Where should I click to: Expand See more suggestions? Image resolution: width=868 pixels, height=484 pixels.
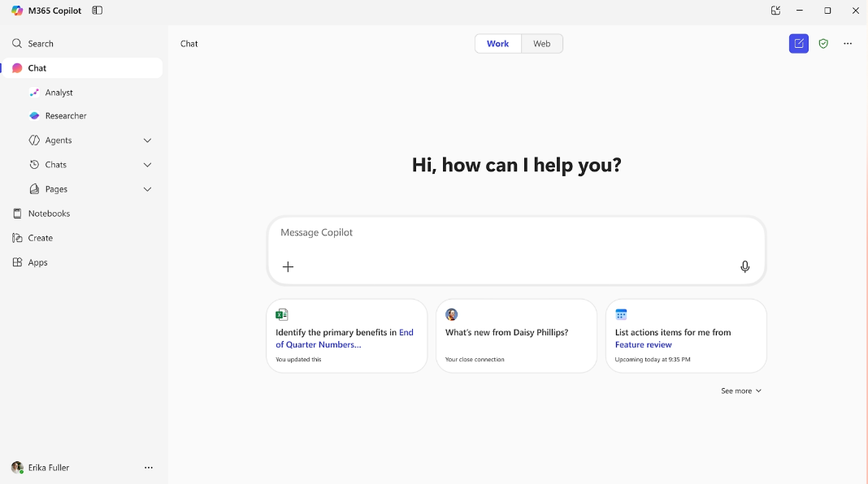click(741, 391)
